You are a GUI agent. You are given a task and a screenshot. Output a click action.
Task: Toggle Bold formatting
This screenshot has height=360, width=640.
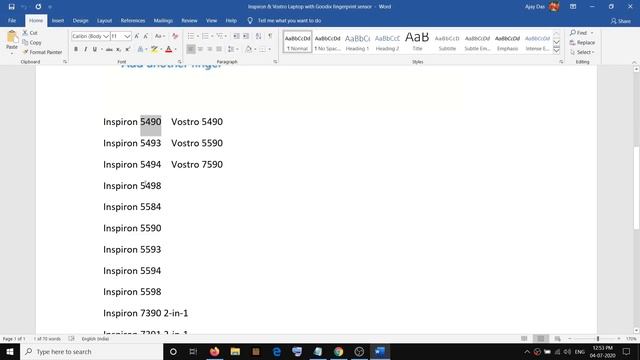coord(76,49)
